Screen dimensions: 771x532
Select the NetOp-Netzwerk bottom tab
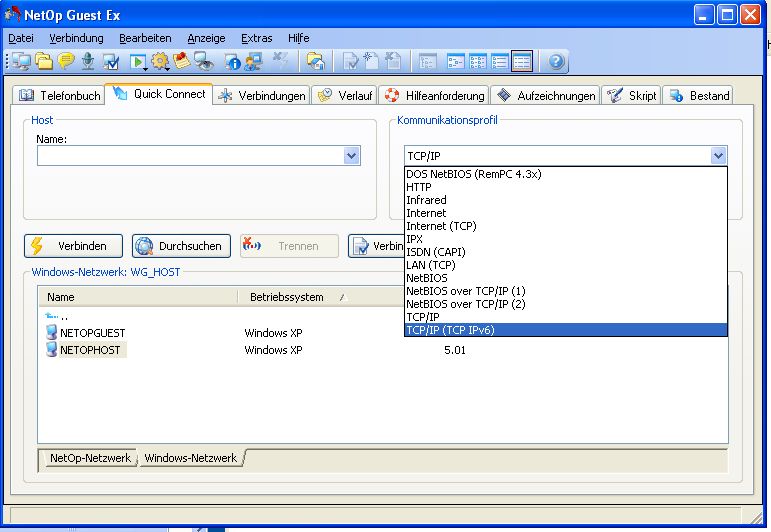tap(90, 458)
